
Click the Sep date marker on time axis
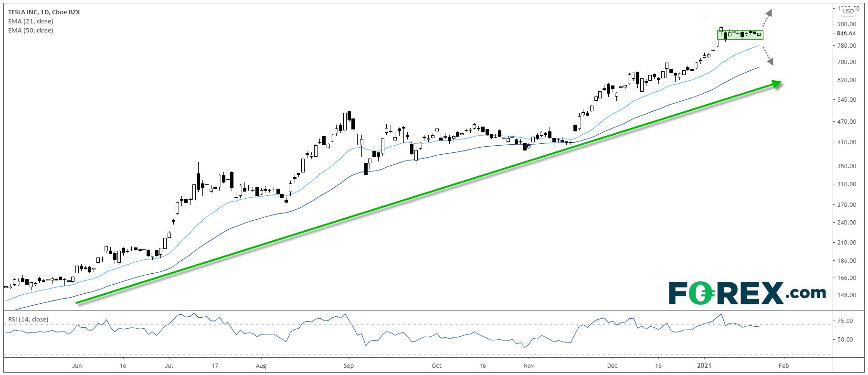[349, 366]
